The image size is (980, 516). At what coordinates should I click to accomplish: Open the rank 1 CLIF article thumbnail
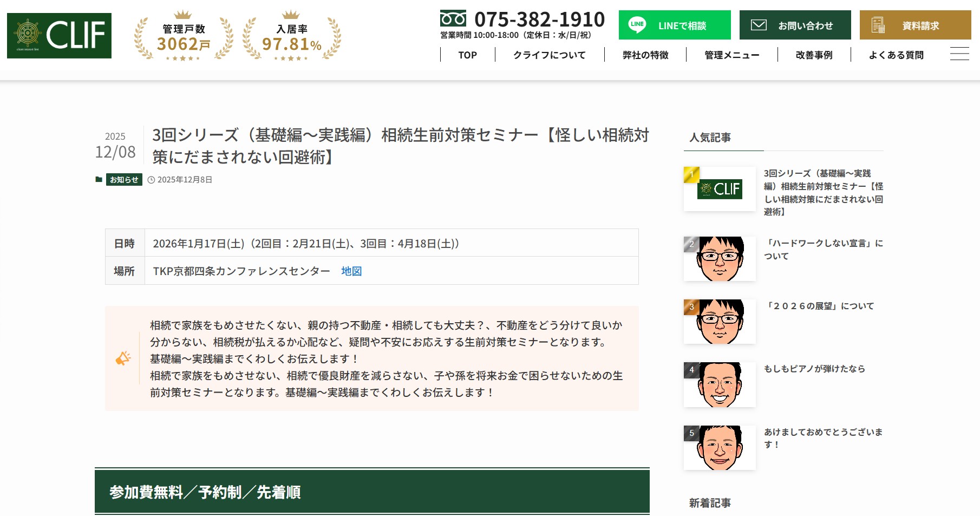719,189
